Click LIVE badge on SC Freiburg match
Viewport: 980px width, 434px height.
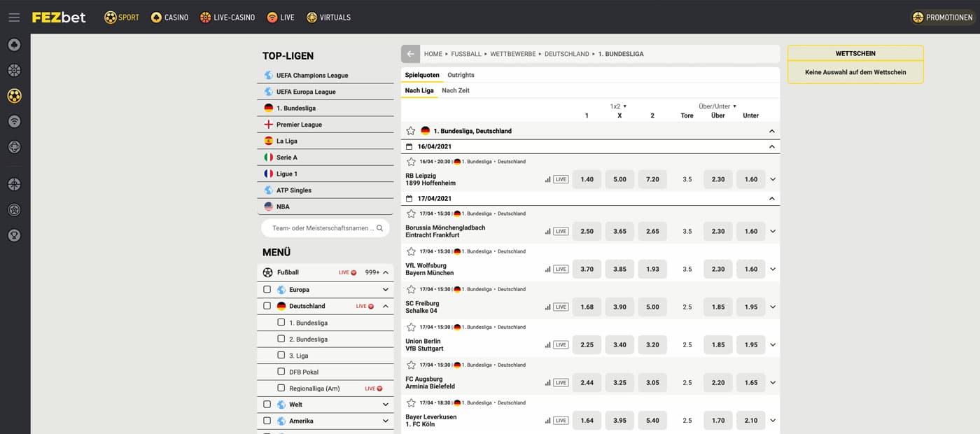coord(561,307)
